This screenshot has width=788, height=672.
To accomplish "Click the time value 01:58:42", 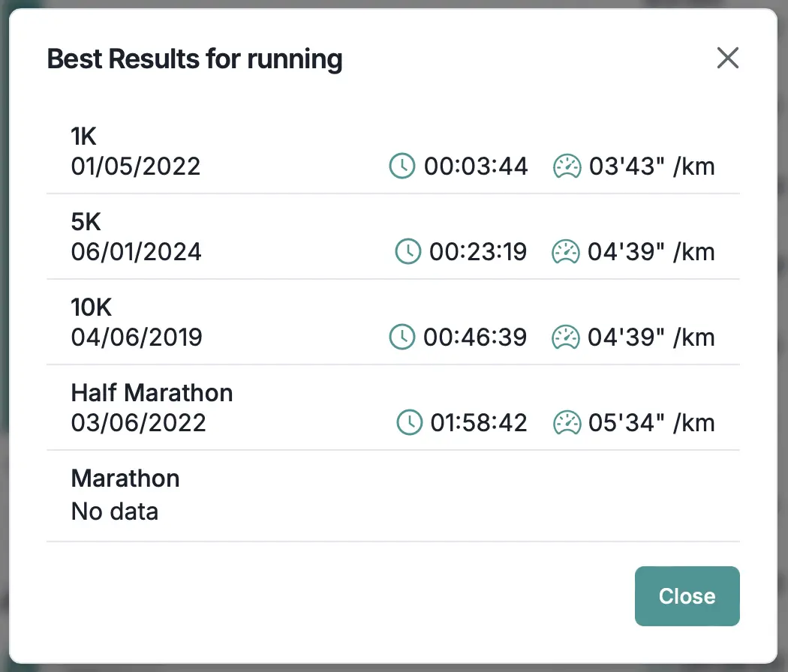I will pos(479,423).
